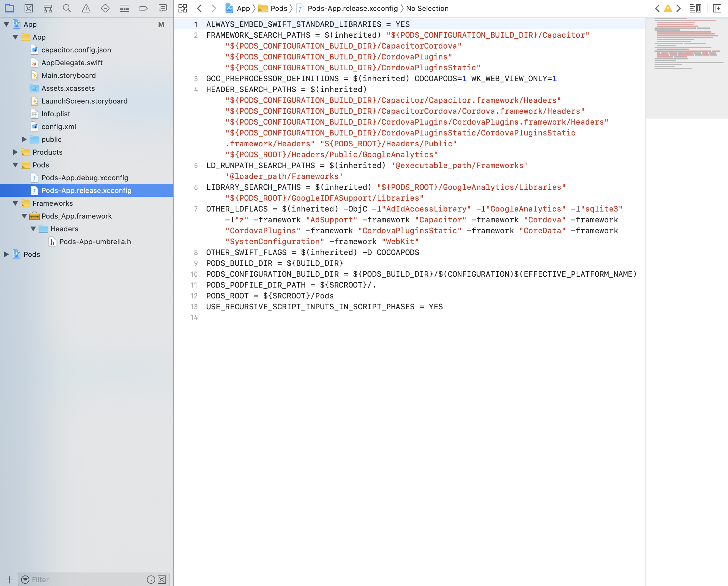The image size is (728, 586).
Task: Open LaunchScreen.storyboard
Action: click(x=84, y=101)
